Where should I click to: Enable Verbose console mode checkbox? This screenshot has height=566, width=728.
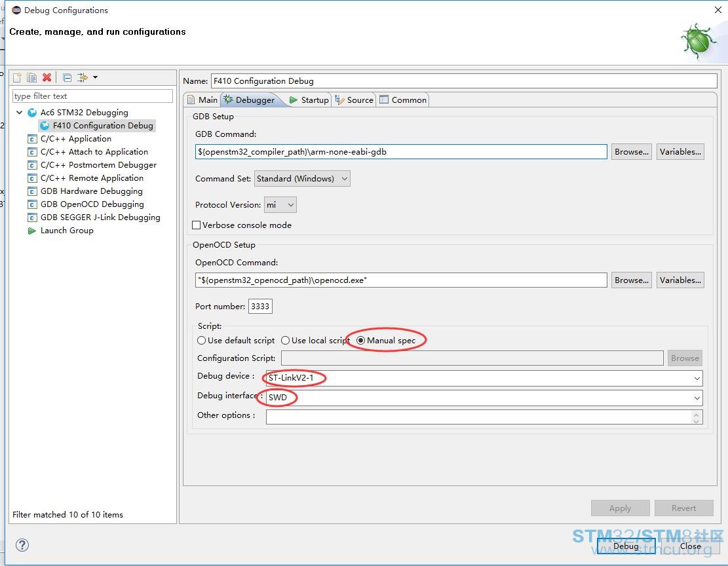coord(197,225)
